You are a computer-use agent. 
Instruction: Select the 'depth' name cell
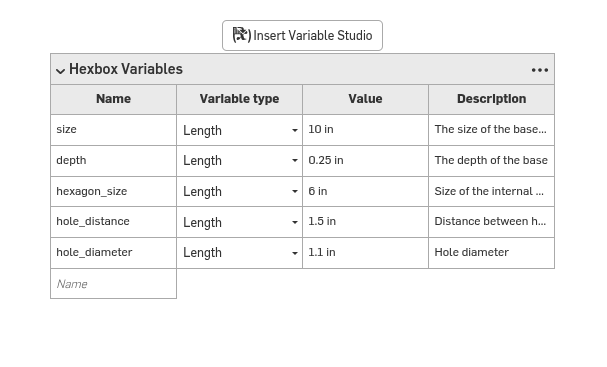[x=113, y=161]
